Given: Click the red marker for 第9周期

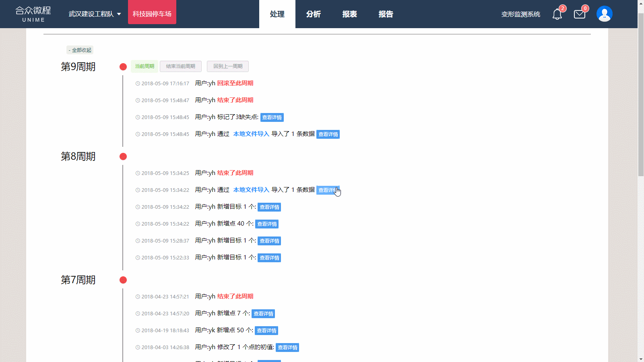Looking at the screenshot, I should click(123, 67).
